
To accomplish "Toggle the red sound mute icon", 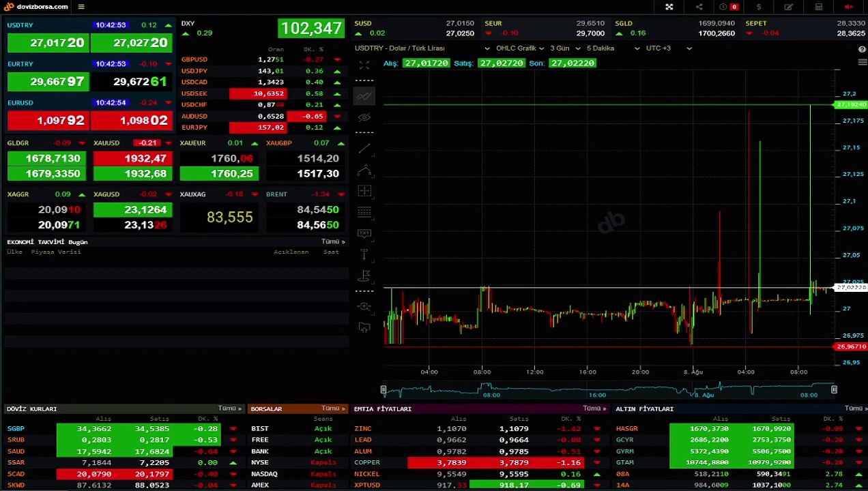I will click(x=849, y=7).
